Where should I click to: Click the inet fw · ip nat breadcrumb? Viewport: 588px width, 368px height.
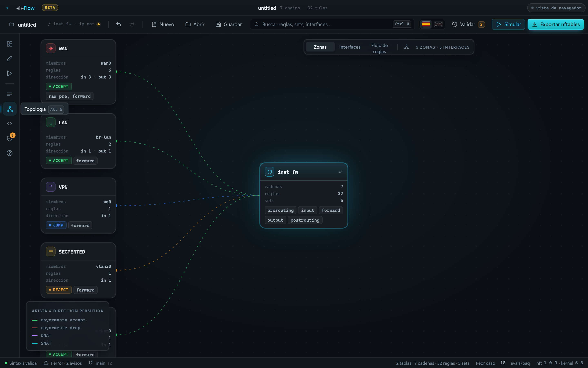tap(74, 24)
